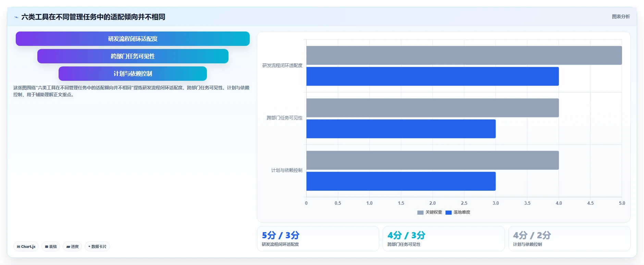The image size is (644, 265).
Task: Click the x-axis tick 2.5
Action: click(x=464, y=203)
